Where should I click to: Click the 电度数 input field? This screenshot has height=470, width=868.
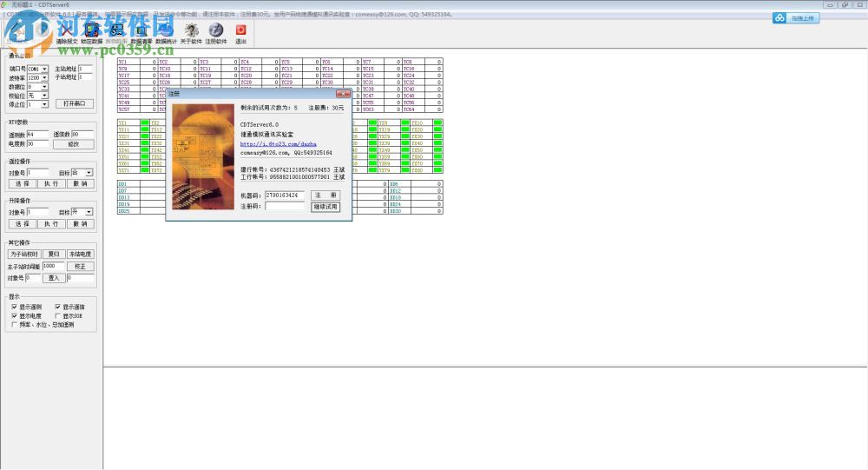(37, 143)
